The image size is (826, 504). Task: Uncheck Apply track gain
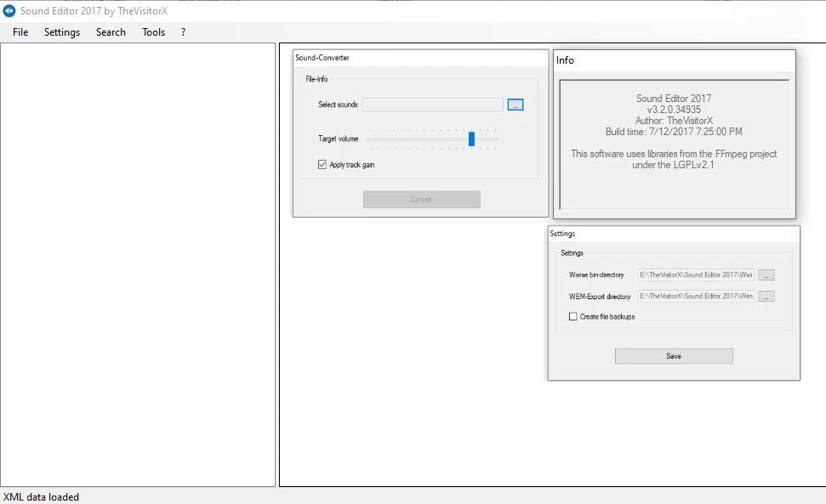(x=322, y=165)
